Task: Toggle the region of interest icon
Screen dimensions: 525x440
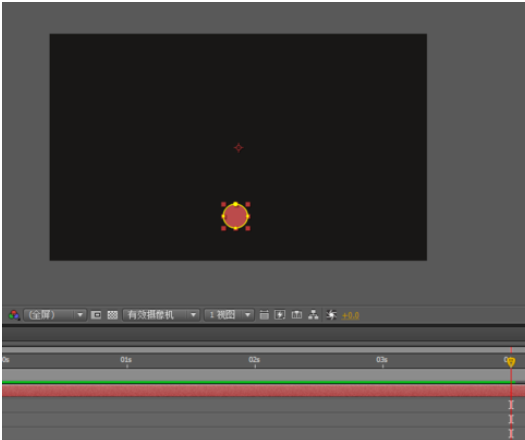Action: pos(96,315)
